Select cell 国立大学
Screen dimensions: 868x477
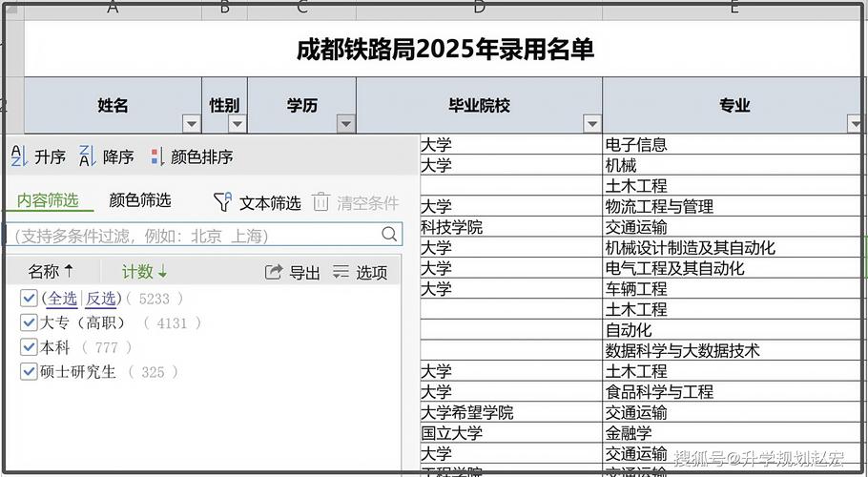coord(511,433)
